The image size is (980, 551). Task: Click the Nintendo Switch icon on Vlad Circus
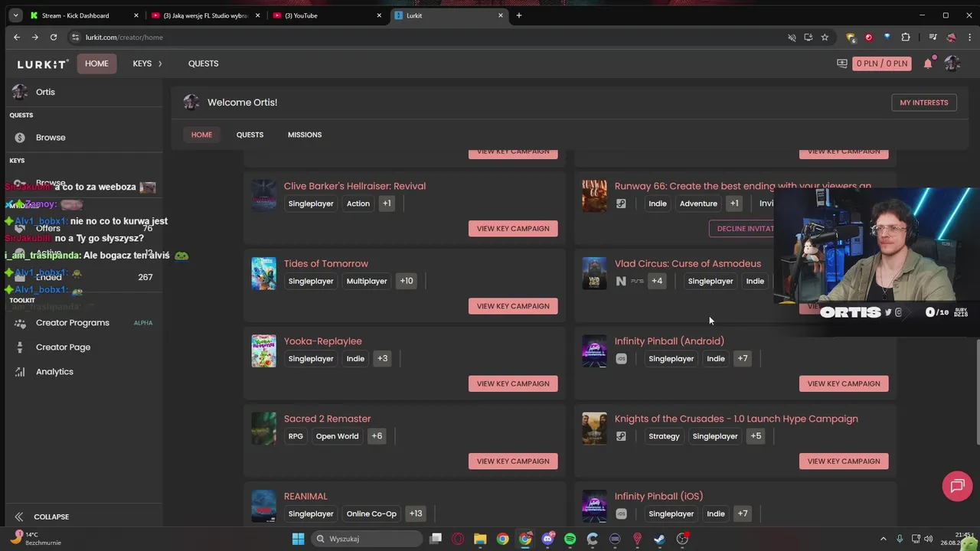621,281
